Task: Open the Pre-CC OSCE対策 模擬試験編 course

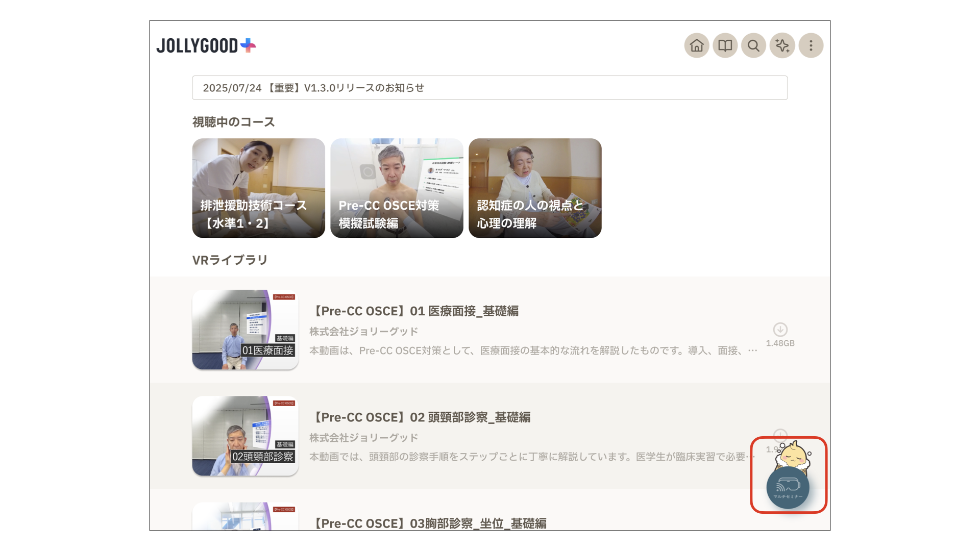Action: coord(397,188)
